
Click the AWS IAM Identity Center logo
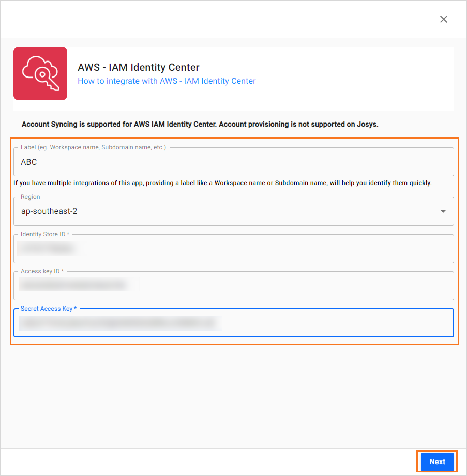click(40, 73)
